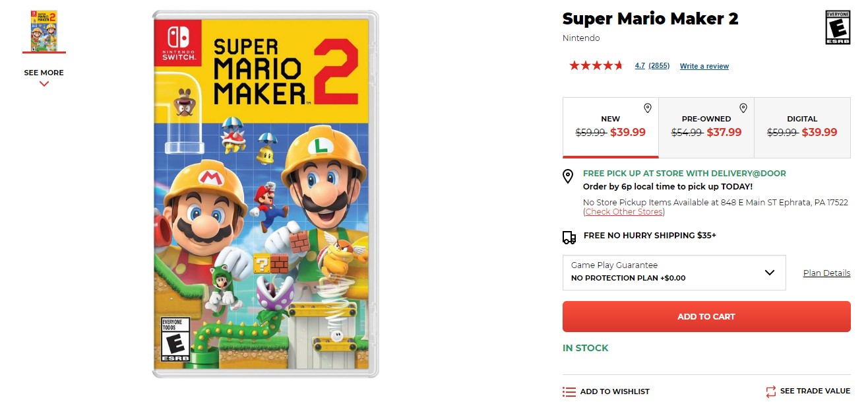Select the Super Mario Maker 2 thumbnail
Viewport: 868px width, 408px height.
click(44, 30)
